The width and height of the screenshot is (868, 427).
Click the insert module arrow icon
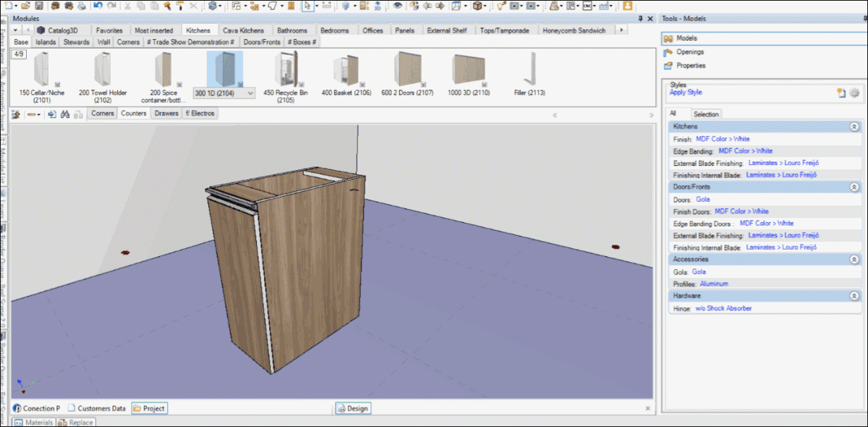pos(52,114)
